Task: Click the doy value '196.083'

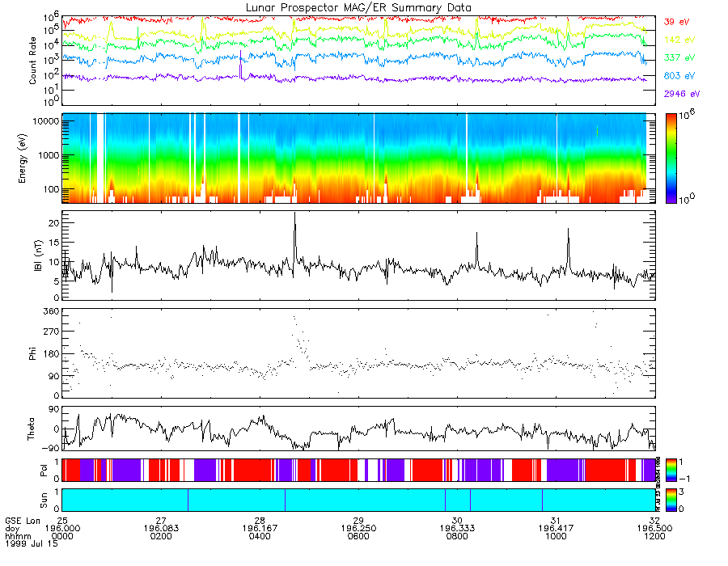Action: [161, 529]
